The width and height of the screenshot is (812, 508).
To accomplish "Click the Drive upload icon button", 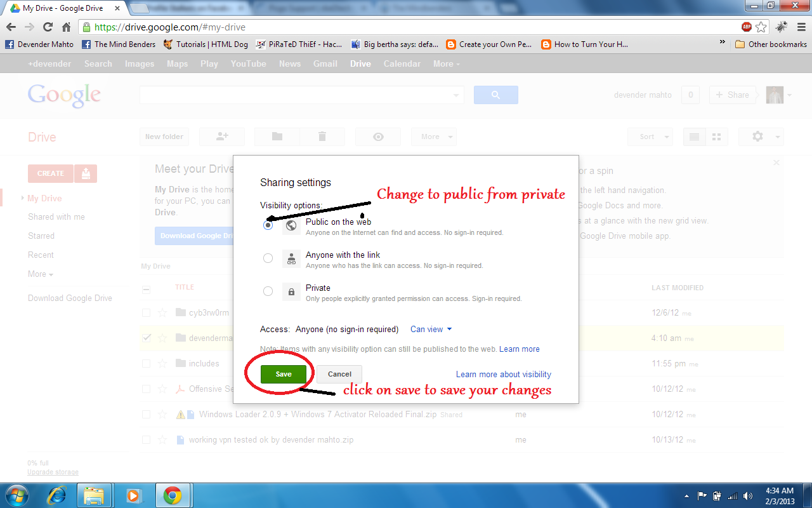I will (86, 173).
